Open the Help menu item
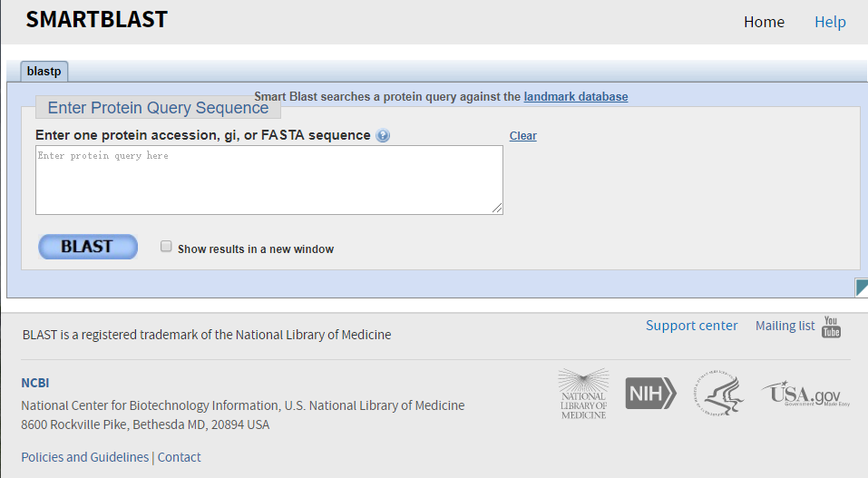Image resolution: width=868 pixels, height=478 pixels. 830,22
